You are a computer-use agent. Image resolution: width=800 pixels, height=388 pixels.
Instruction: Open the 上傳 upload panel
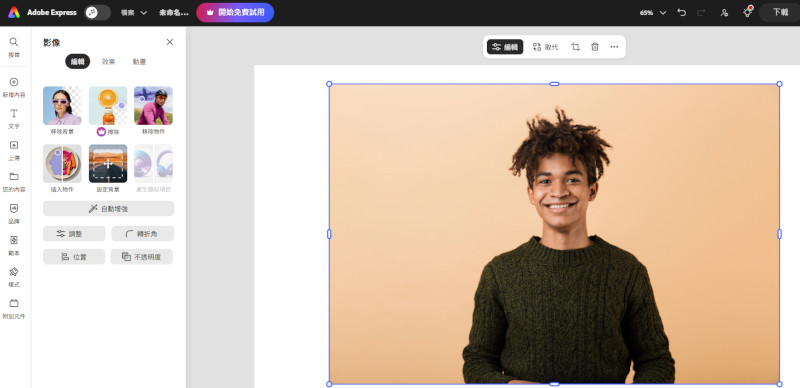coord(14,150)
